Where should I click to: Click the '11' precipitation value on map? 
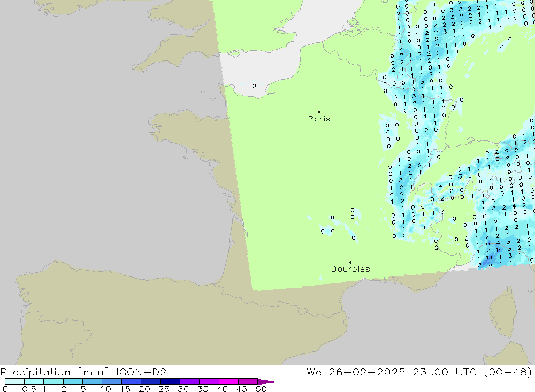pyautogui.click(x=490, y=258)
